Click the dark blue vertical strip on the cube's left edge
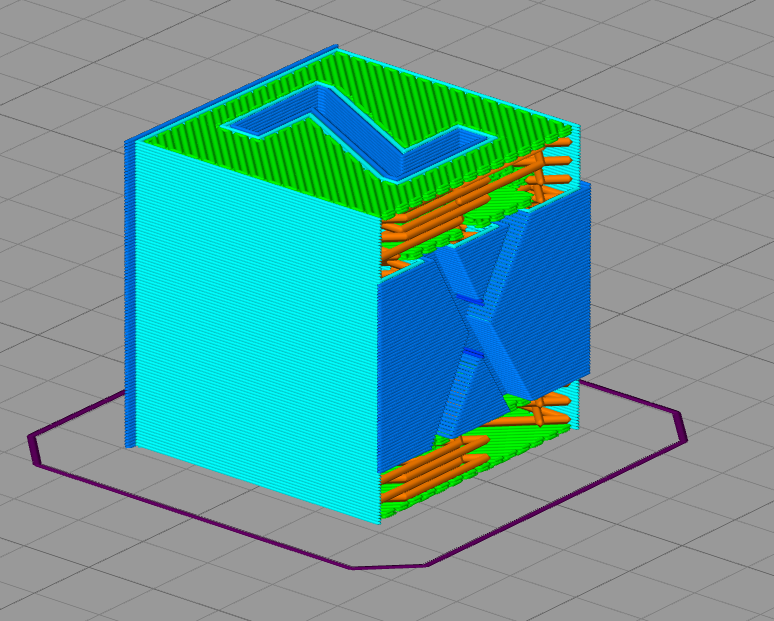Image resolution: width=774 pixels, height=621 pixels. pyautogui.click(x=129, y=294)
